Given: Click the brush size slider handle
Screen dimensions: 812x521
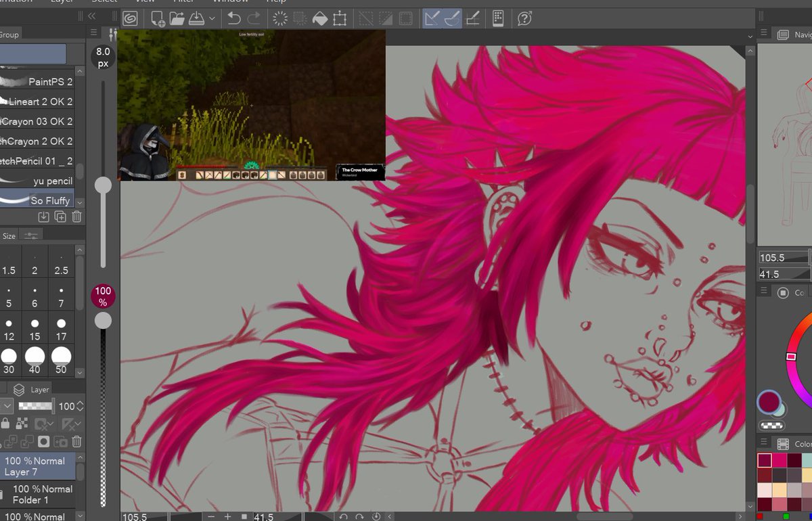Looking at the screenshot, I should (103, 185).
